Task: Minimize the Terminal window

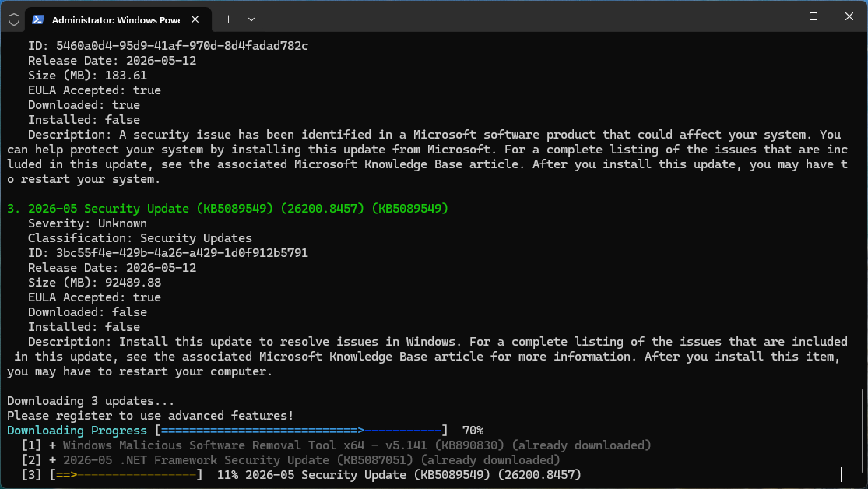Action: 778,16
